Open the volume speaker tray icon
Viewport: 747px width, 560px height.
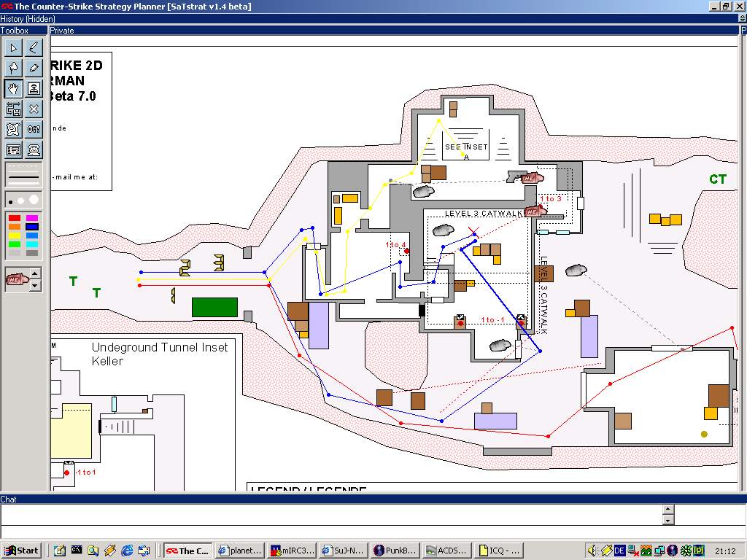tap(592, 551)
